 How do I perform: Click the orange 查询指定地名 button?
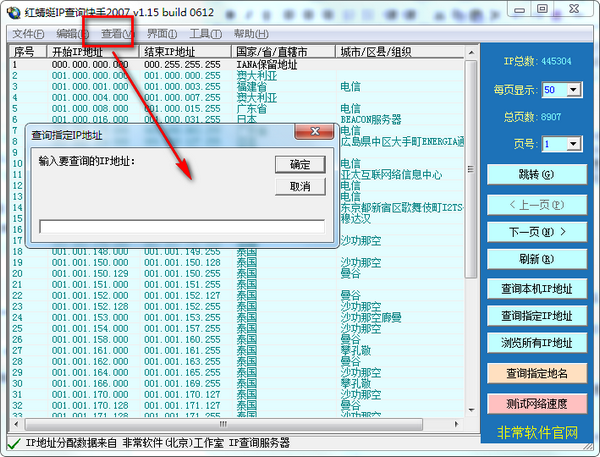click(536, 373)
